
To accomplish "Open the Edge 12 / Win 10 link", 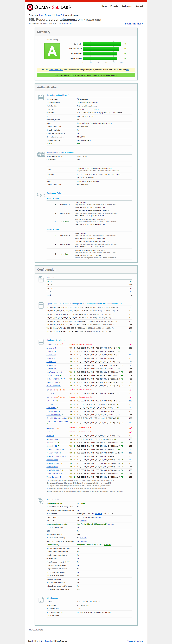I will click(x=57, y=421).
